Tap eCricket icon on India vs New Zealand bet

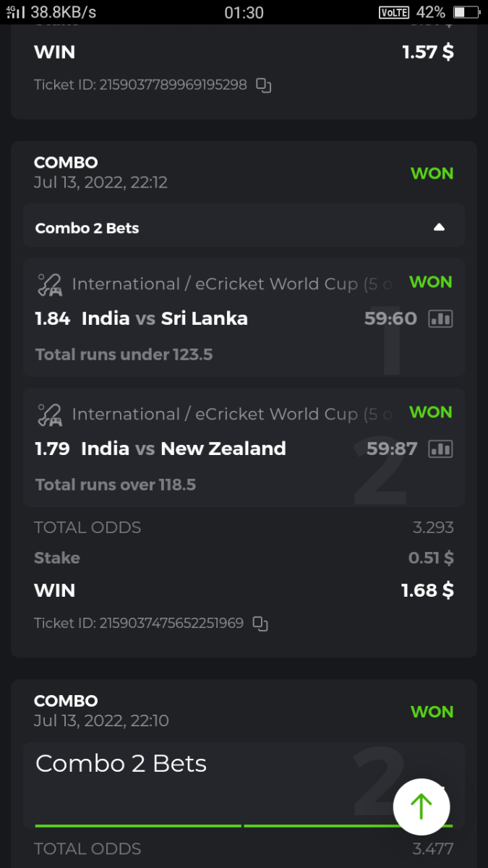click(x=49, y=414)
